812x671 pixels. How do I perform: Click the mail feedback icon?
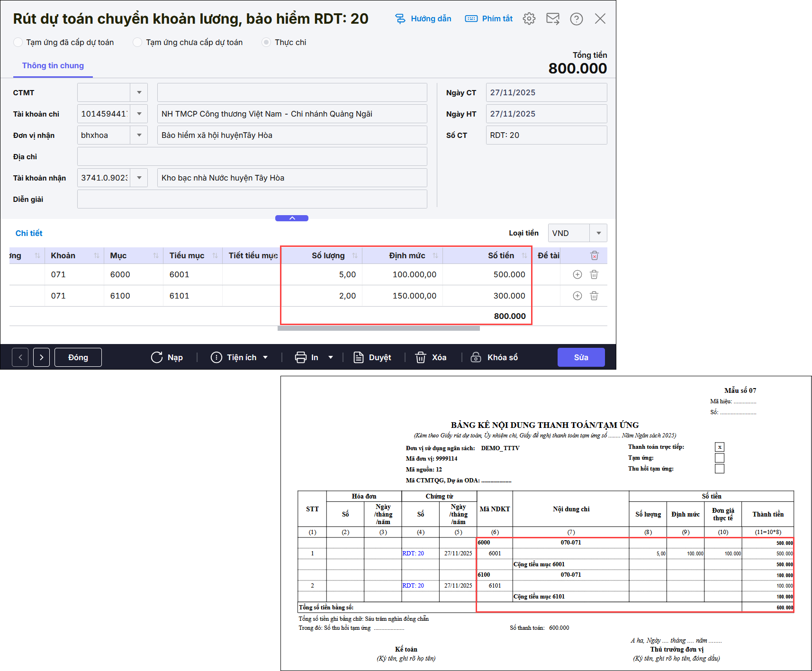pos(552,19)
